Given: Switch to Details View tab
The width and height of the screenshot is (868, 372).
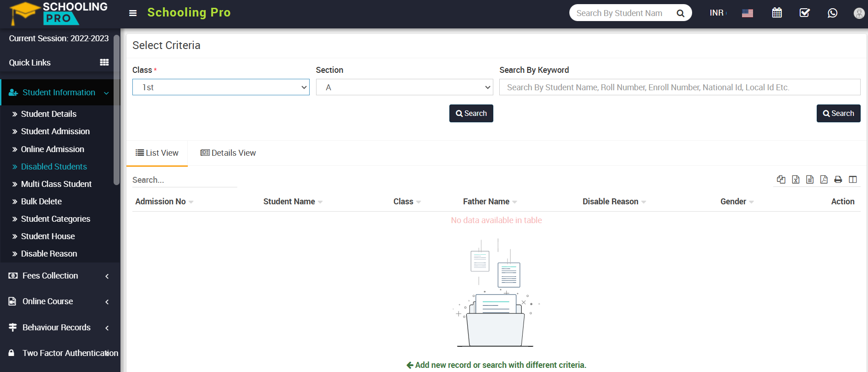Looking at the screenshot, I should pos(228,153).
